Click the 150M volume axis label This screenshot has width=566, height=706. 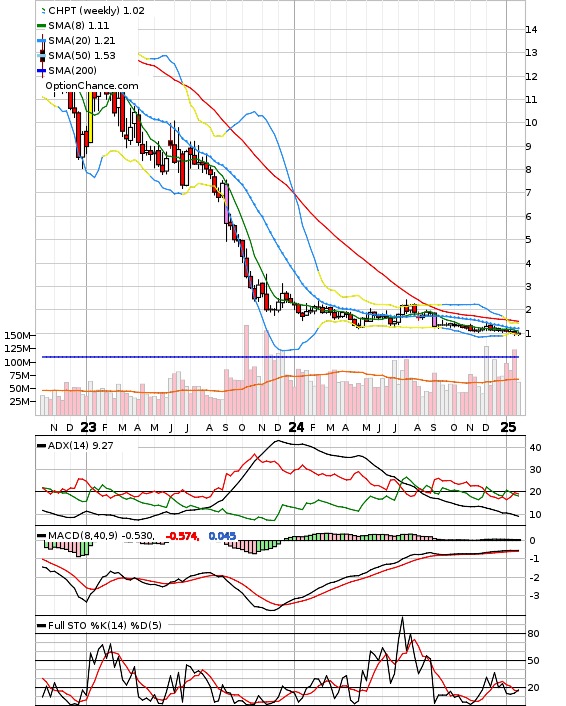18,335
